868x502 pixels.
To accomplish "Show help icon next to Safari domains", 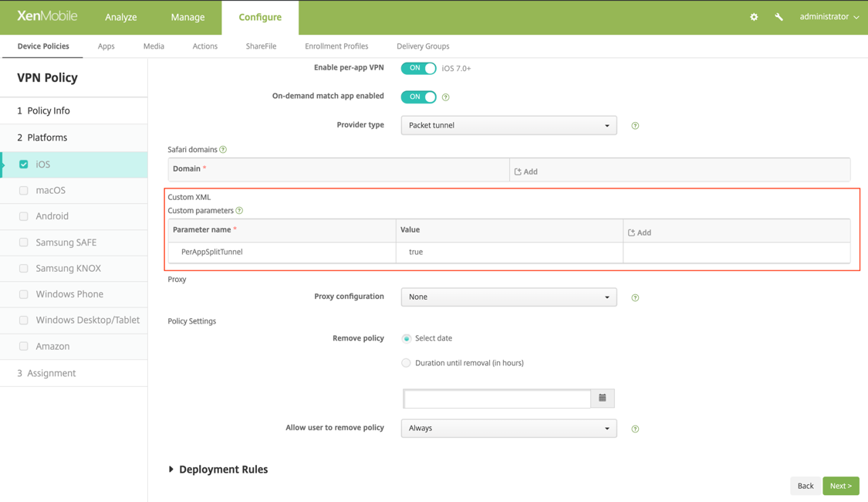I will click(223, 150).
